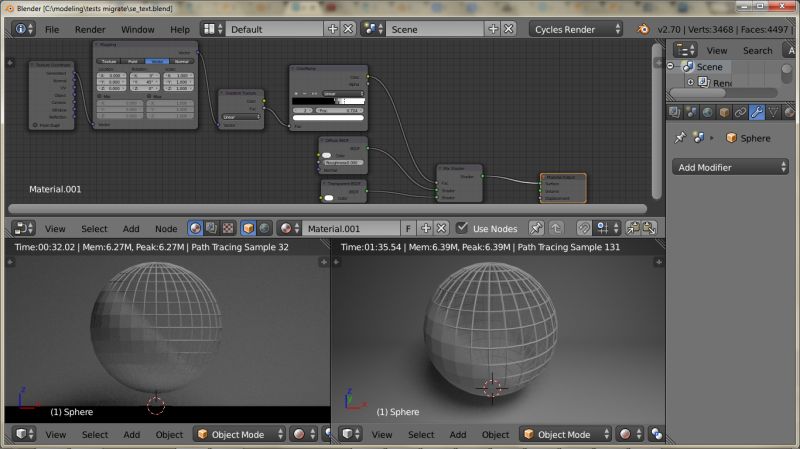Open the Scene properties tab
The width and height of the screenshot is (800, 449).
(691, 112)
